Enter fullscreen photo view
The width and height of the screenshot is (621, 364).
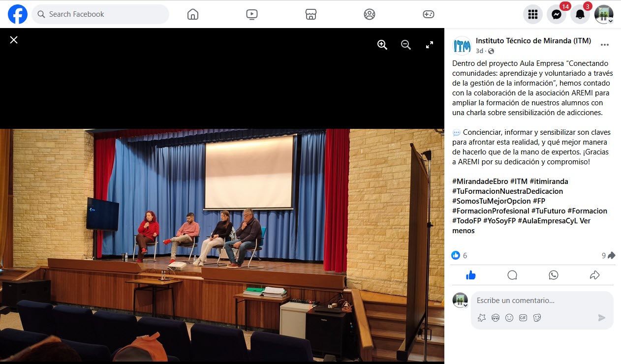pyautogui.click(x=430, y=45)
